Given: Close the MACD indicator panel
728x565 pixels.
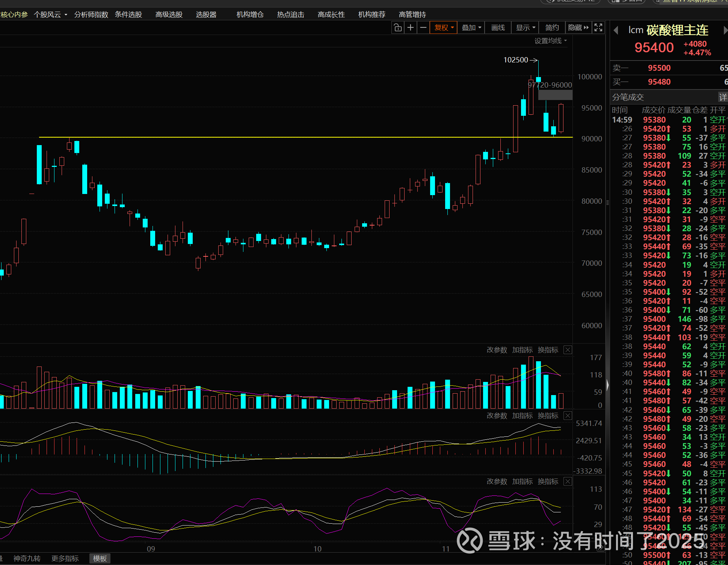Looking at the screenshot, I should tap(568, 416).
